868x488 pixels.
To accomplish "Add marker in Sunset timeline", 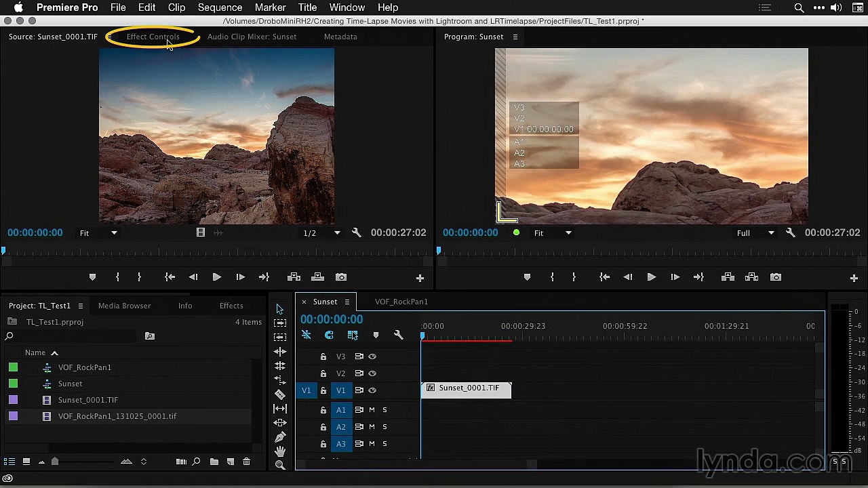I will coord(376,335).
